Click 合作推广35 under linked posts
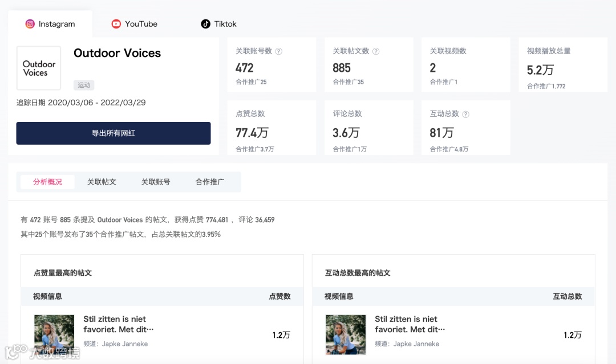Screen dimensions: 616x364 click(x=348, y=82)
